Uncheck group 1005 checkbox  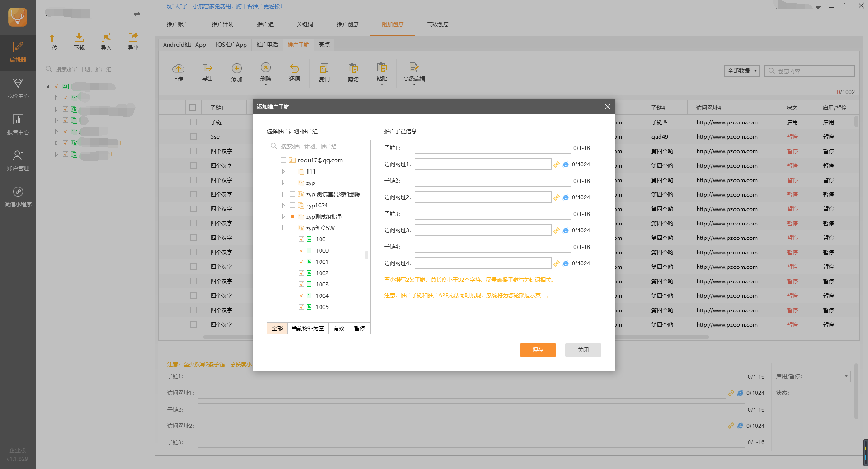click(x=302, y=307)
